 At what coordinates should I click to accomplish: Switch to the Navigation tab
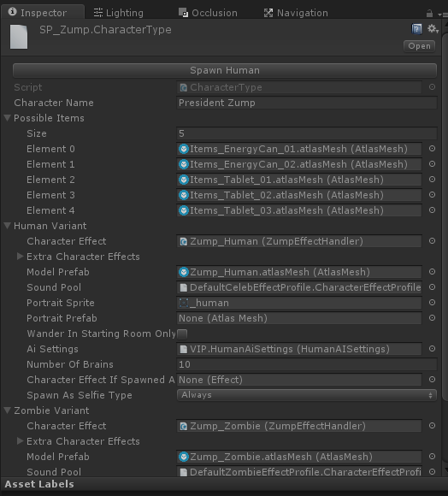pyautogui.click(x=296, y=13)
